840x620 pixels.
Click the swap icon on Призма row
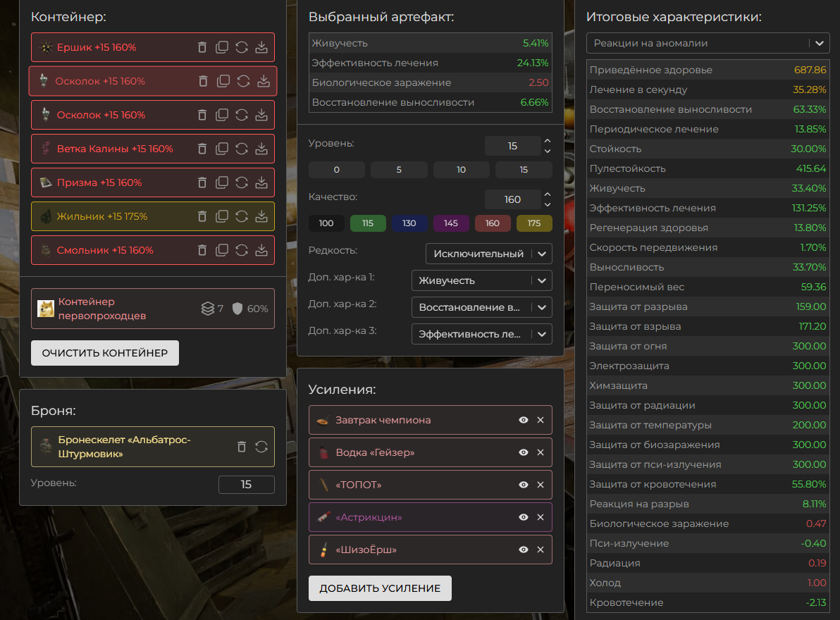tap(242, 182)
